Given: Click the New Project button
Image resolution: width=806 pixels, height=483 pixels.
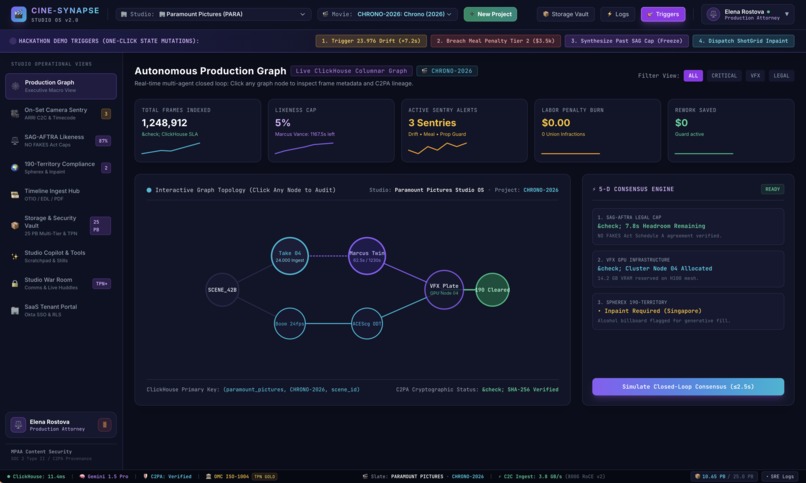Looking at the screenshot, I should coord(490,14).
